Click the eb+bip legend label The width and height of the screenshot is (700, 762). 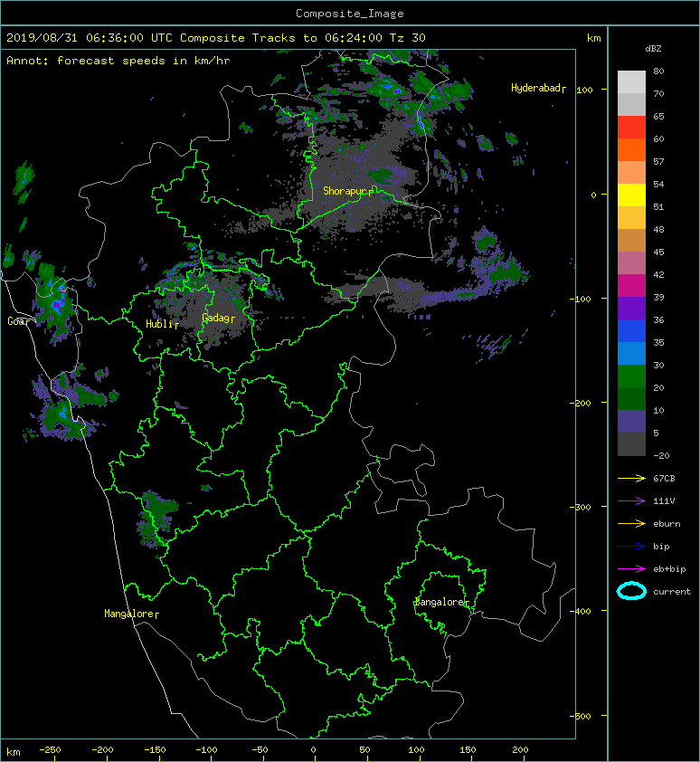(x=669, y=569)
